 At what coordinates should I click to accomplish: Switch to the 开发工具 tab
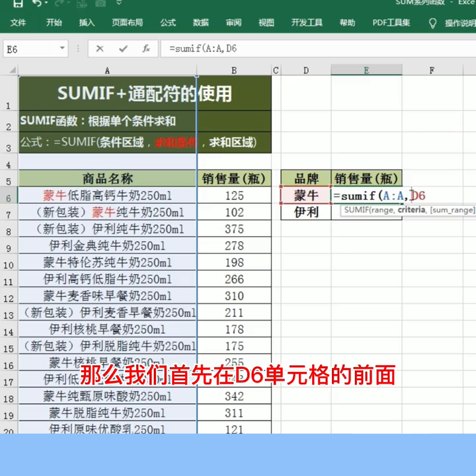(x=307, y=22)
